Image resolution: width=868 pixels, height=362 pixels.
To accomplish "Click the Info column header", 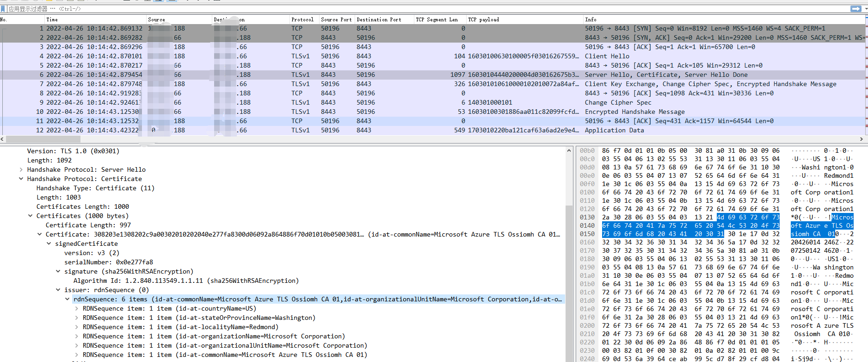I will point(591,19).
